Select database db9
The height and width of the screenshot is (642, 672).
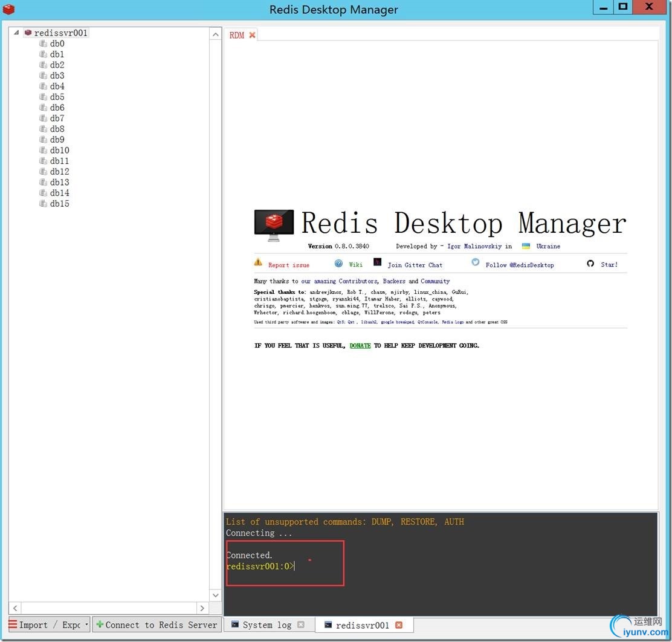(57, 140)
